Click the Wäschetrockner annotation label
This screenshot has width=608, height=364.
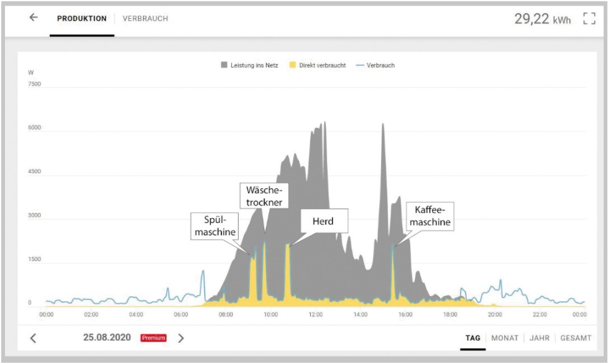coord(264,196)
